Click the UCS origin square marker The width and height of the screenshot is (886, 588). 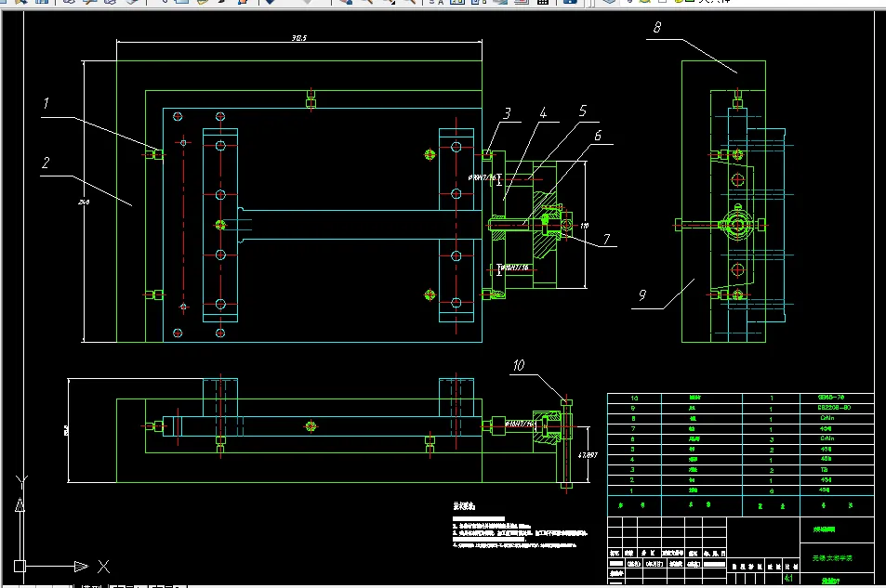[x=20, y=566]
